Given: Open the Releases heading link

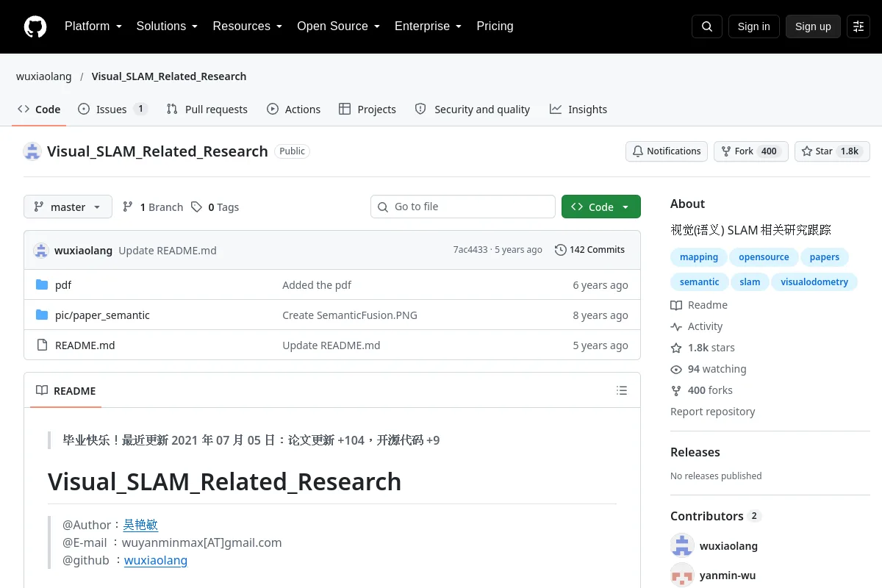Looking at the screenshot, I should coord(695,452).
